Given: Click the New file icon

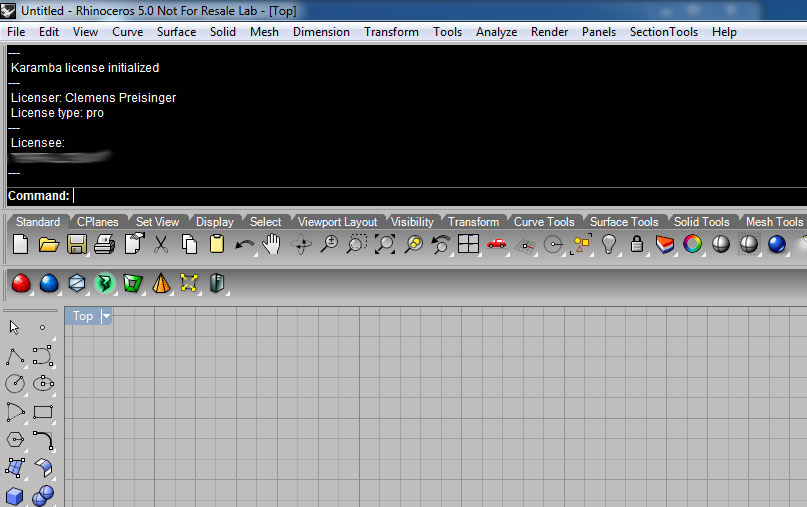Looking at the screenshot, I should pyautogui.click(x=20, y=244).
